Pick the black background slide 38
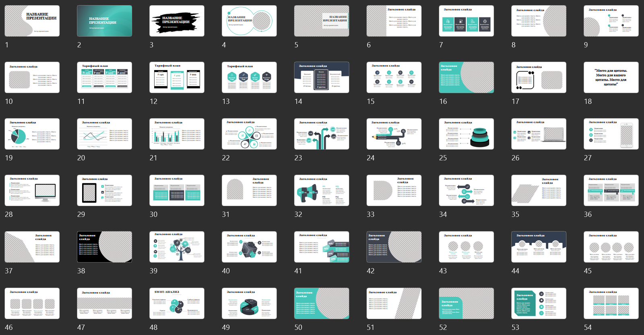644x335 pixels. 104,247
